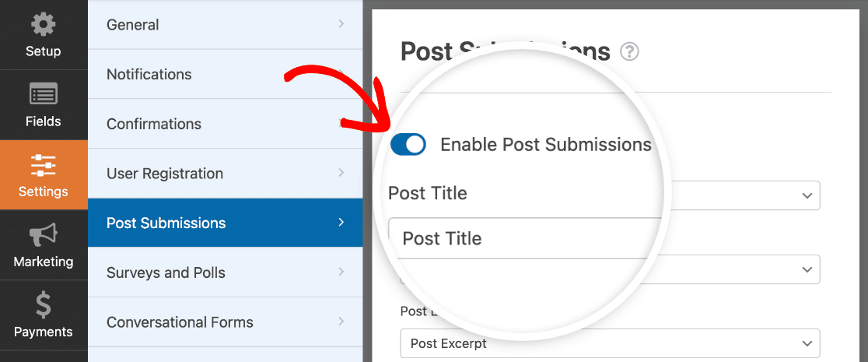Image resolution: width=868 pixels, height=362 pixels.
Task: Open the General settings section
Action: point(225,25)
